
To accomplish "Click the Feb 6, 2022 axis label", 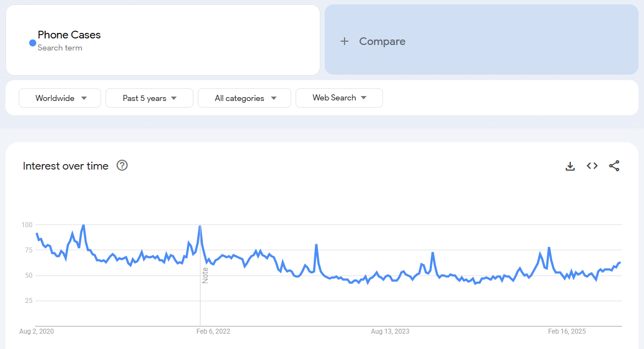I will (214, 331).
